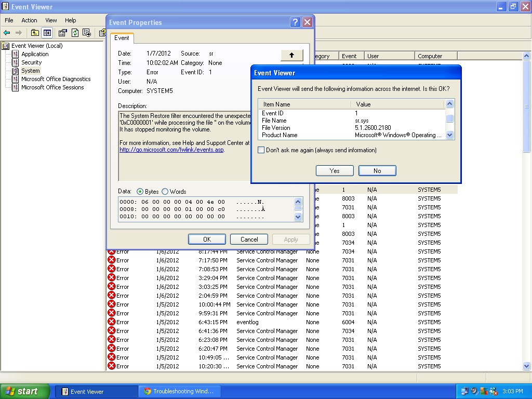This screenshot has height=399, width=532.
Task: Click OK in Event Properties
Action: (207, 239)
